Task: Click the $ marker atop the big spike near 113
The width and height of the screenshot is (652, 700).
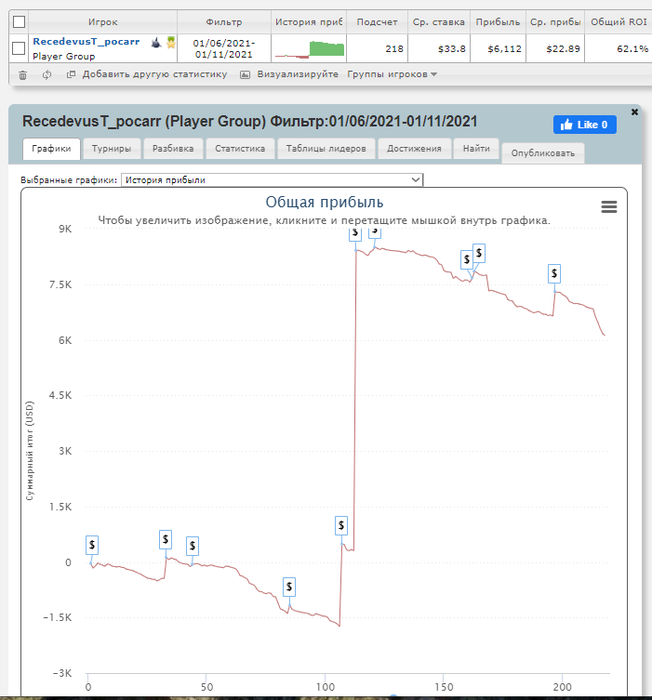Action: (x=355, y=234)
